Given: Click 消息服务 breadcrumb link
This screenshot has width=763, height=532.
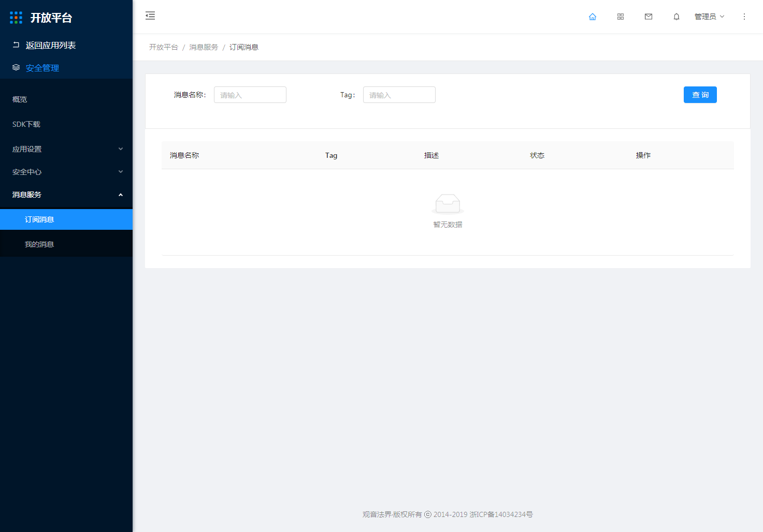Looking at the screenshot, I should point(204,47).
